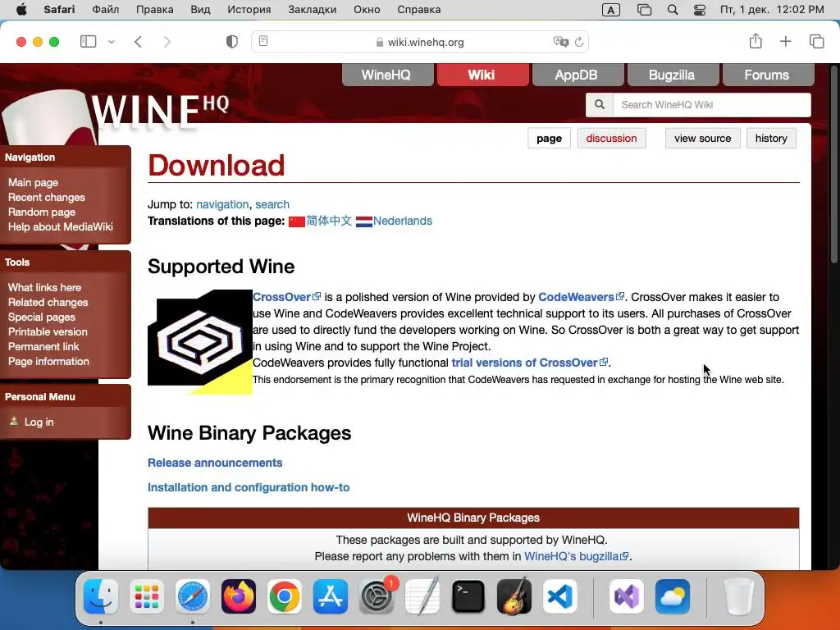840x630 pixels.
Task: Open the Файл menu
Action: point(106,10)
